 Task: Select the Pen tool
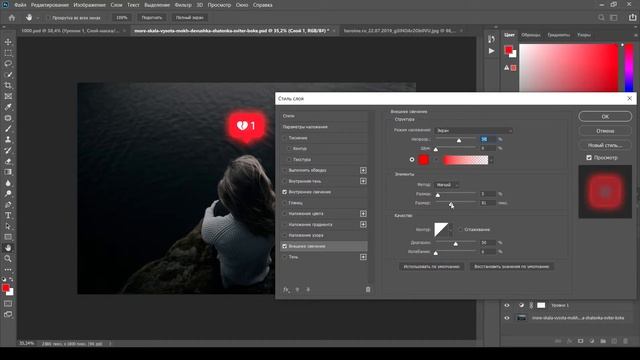click(x=8, y=204)
